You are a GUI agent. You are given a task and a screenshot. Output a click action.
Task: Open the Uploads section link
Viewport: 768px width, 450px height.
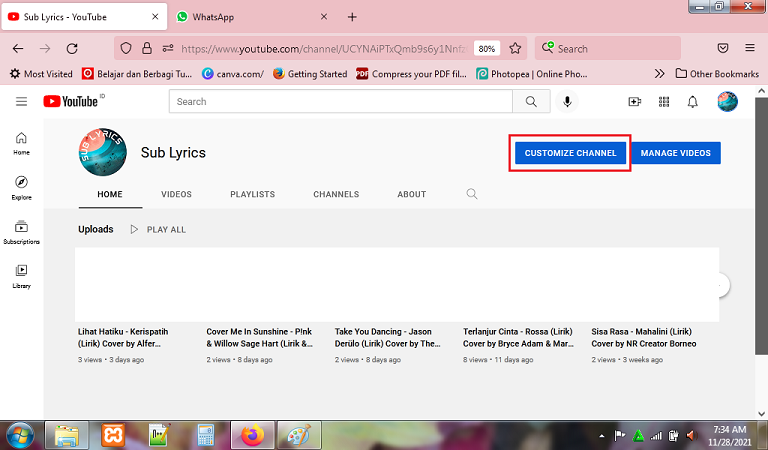coord(96,229)
